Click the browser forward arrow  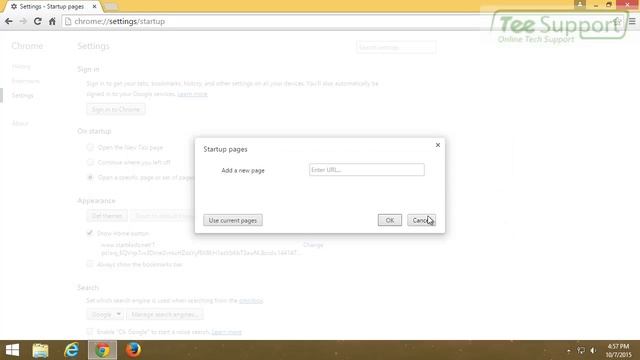23,21
